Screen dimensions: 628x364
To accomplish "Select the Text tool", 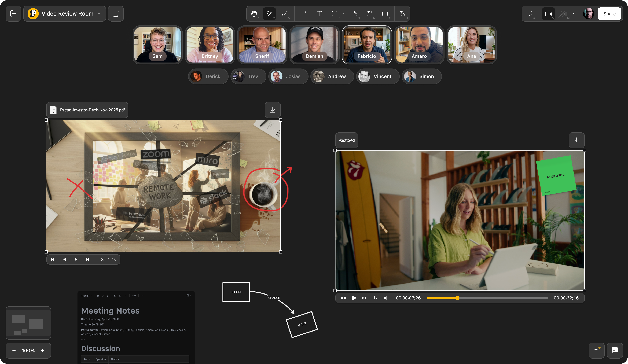I will click(319, 14).
